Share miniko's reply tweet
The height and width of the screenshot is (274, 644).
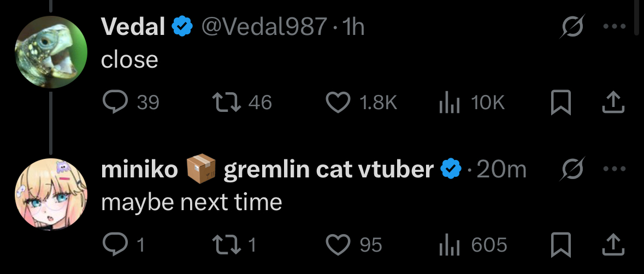[x=612, y=245]
